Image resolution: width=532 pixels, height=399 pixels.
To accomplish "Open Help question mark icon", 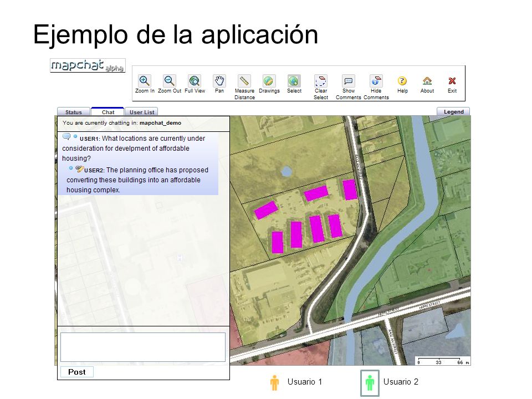I will (402, 81).
